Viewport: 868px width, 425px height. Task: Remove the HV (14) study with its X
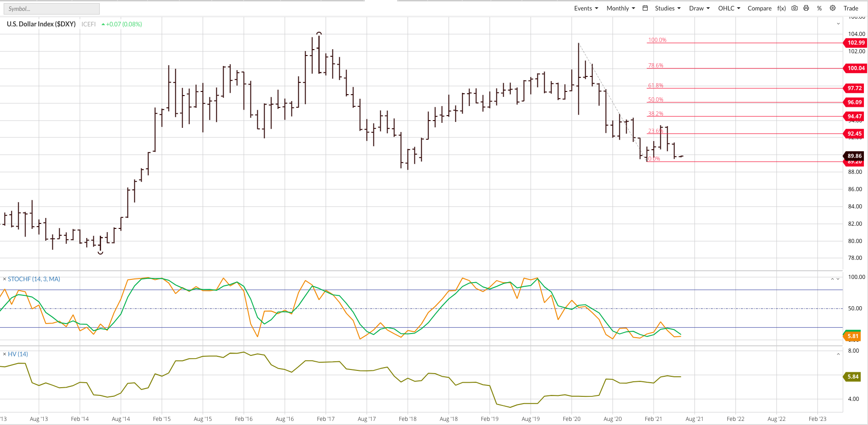[x=5, y=354]
